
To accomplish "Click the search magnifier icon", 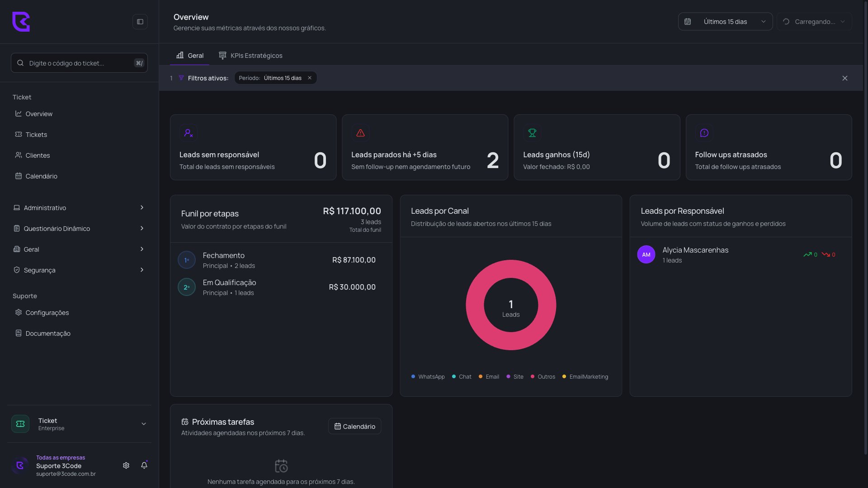I will [x=20, y=63].
